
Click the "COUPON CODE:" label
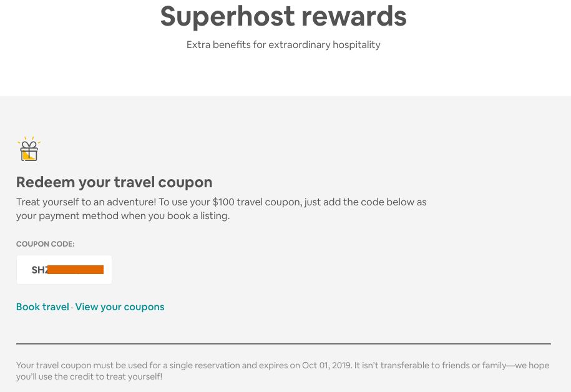coord(45,244)
